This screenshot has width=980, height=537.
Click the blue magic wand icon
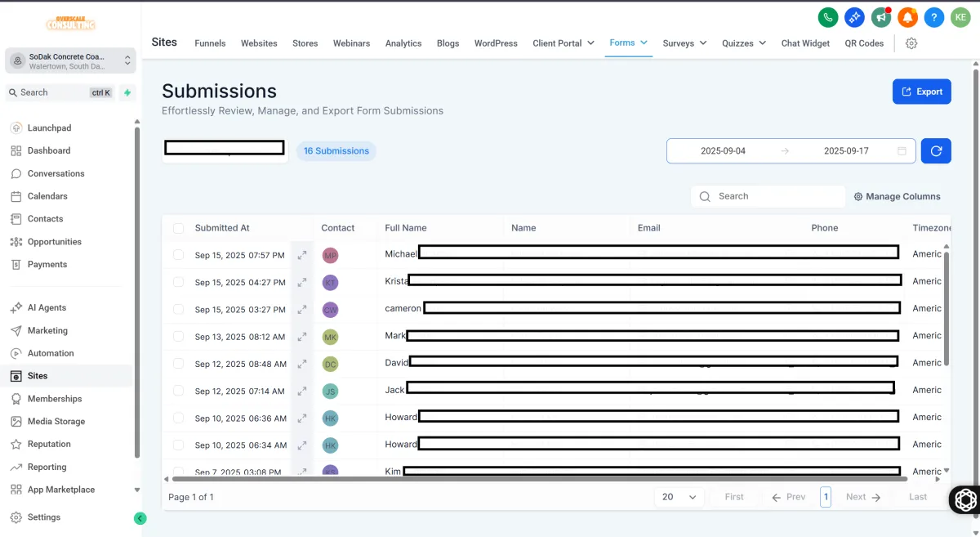tap(854, 17)
